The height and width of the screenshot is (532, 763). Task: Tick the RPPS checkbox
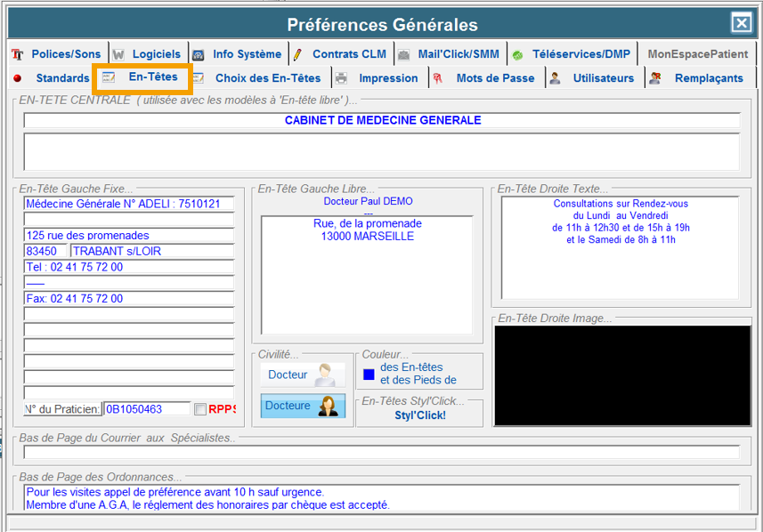(x=200, y=409)
